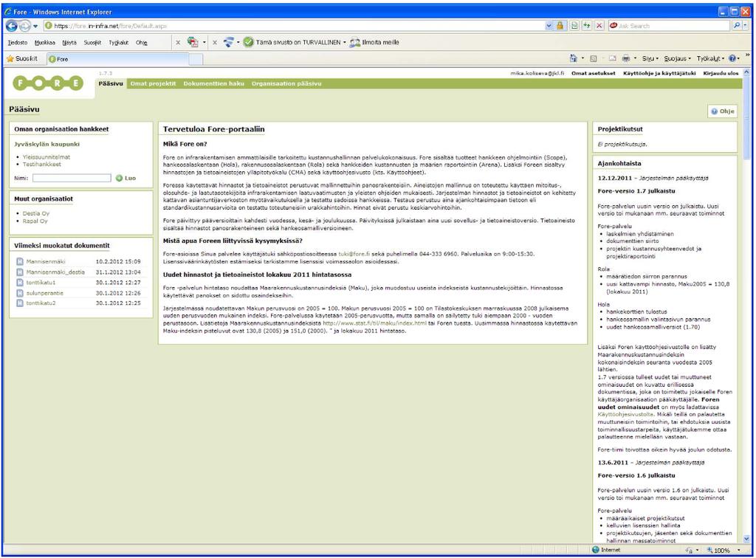Click the Suosikit favorites star

click(10, 59)
